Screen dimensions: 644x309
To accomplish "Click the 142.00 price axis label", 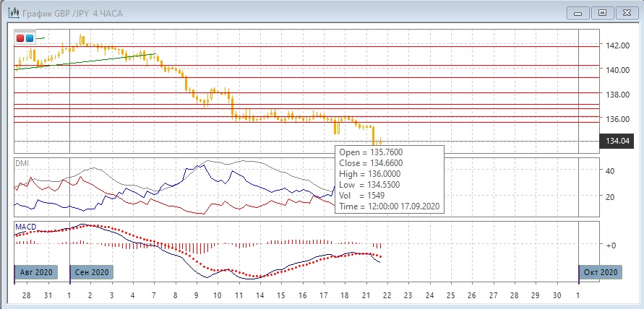I will [x=617, y=45].
